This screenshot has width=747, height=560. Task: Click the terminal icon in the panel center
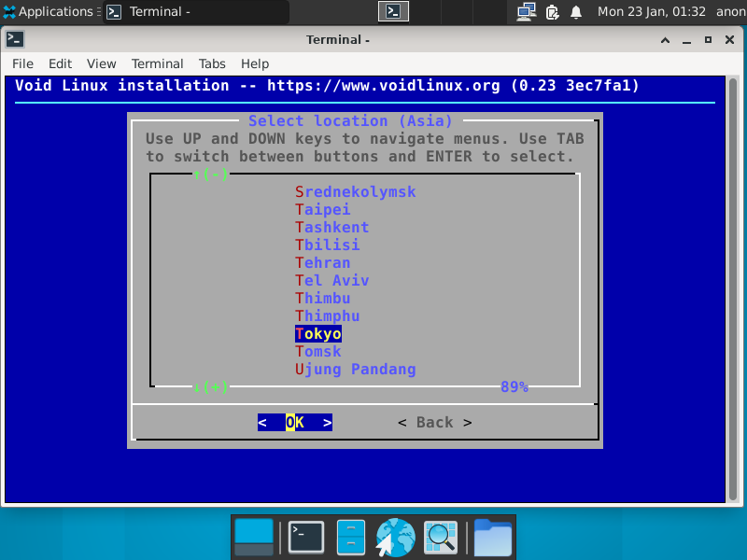point(393,11)
